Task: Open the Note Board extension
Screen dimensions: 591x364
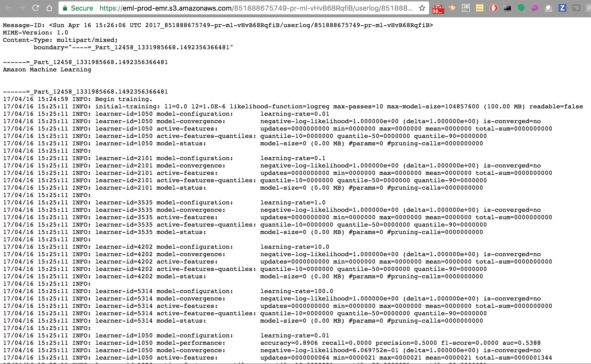Action: coord(479,8)
